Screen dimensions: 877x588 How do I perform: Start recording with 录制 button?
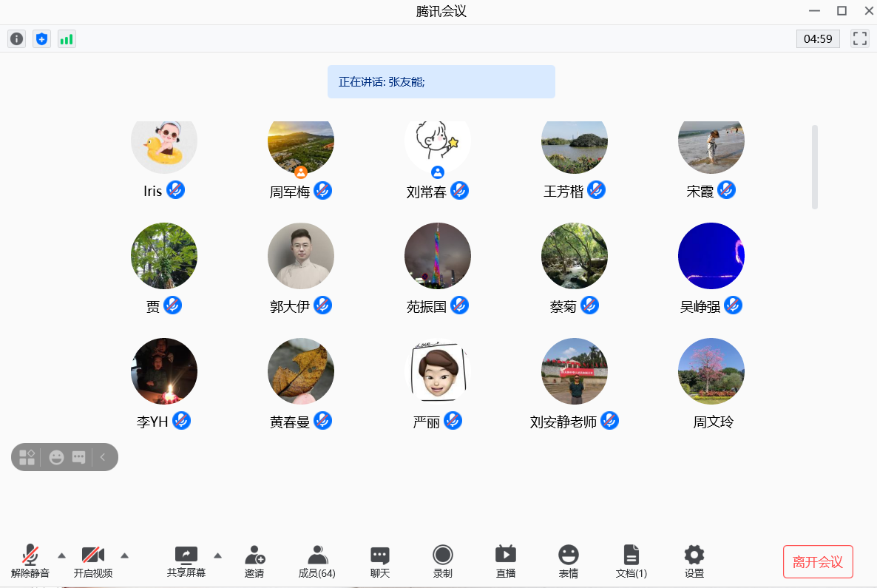tap(443, 561)
